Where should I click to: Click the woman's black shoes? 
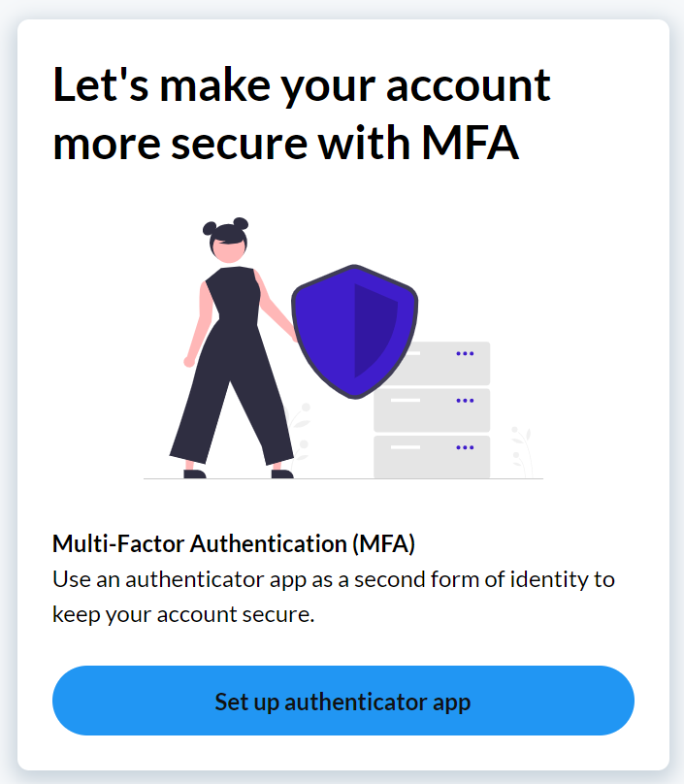[239, 474]
